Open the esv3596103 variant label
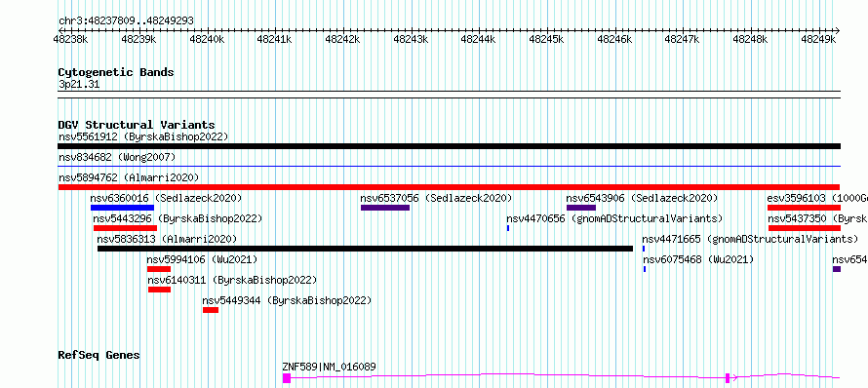Screen dimensions: 868x388 (x=817, y=198)
